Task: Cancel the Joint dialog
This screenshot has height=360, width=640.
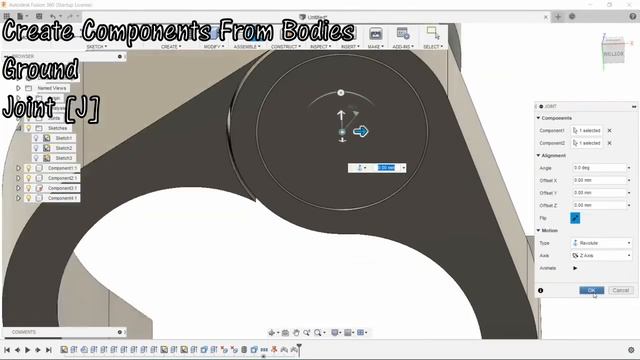Action: (x=620, y=290)
